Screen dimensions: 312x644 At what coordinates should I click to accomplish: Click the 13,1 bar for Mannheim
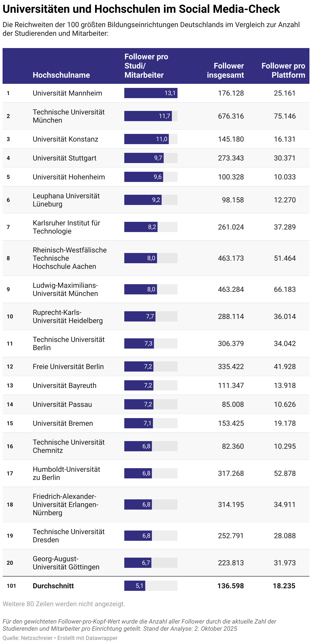coord(151,93)
